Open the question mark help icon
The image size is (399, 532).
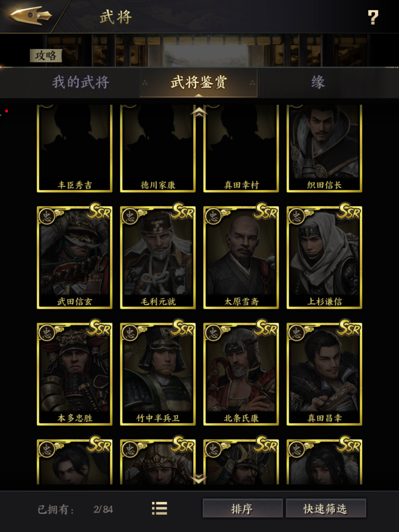[x=373, y=17]
